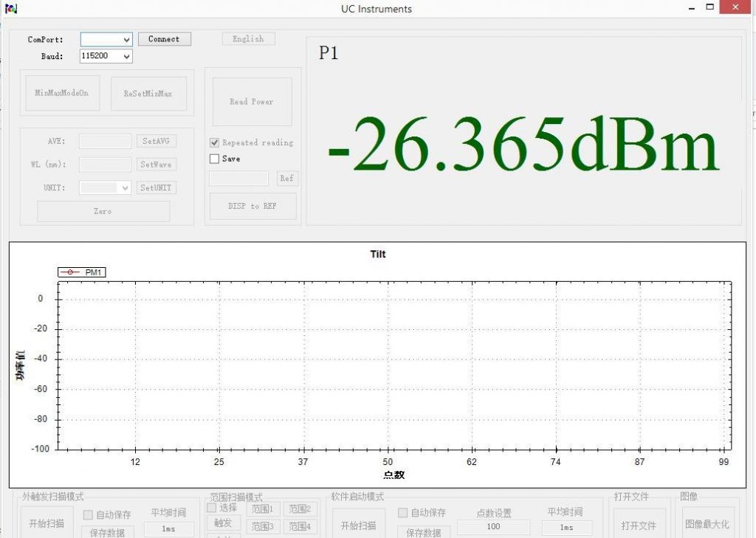Expand the UNIT dropdown
Viewport: 756px width, 538px height.
[x=104, y=187]
